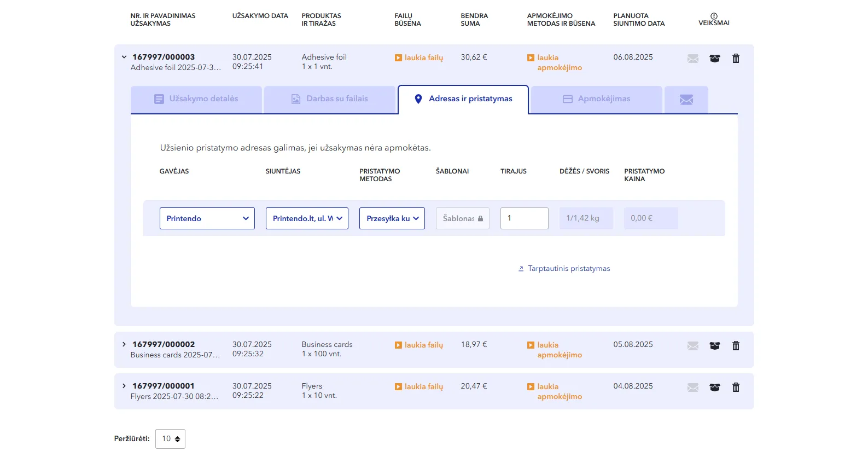The image size is (868, 457).
Task: Click the 0,00 € delivery price field
Action: point(651,218)
